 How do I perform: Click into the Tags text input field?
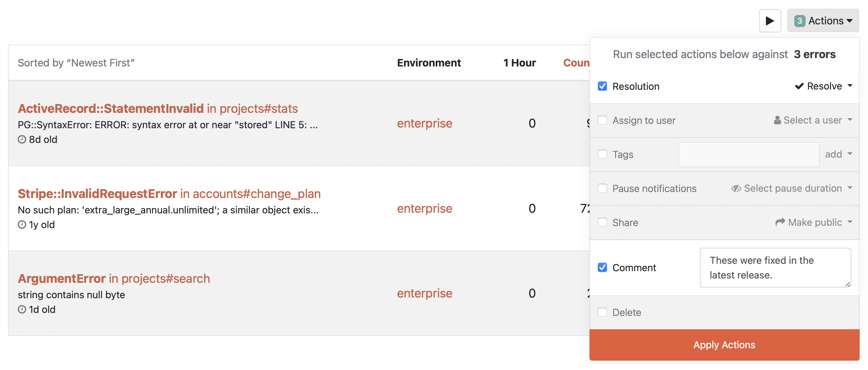coord(749,155)
